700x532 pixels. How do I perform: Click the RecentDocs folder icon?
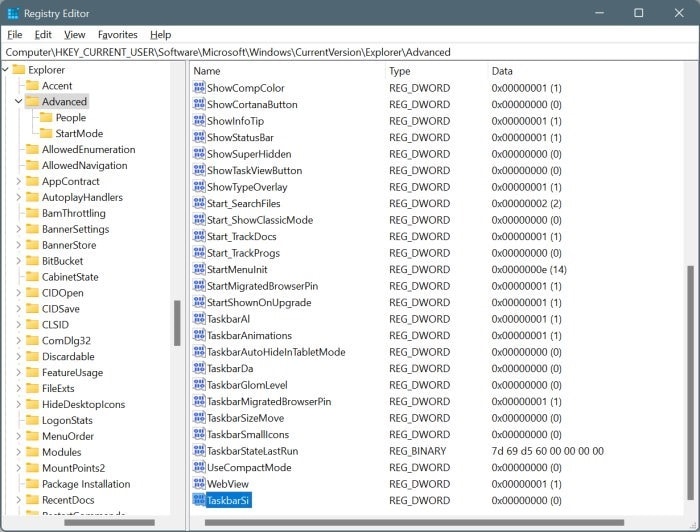[32, 500]
